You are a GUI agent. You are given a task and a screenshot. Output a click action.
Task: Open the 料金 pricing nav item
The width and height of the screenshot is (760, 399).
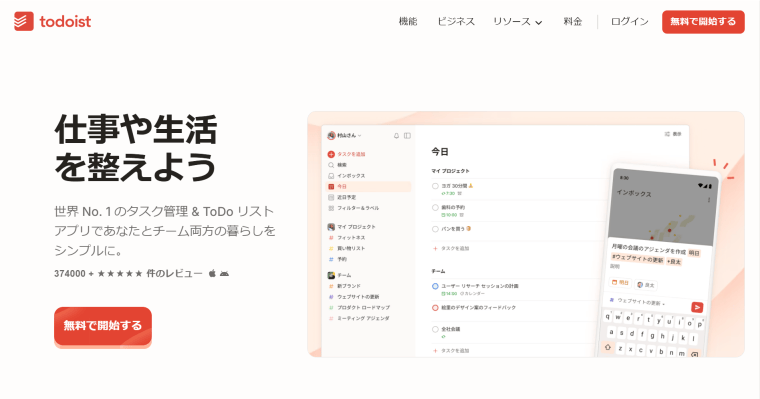pyautogui.click(x=572, y=21)
